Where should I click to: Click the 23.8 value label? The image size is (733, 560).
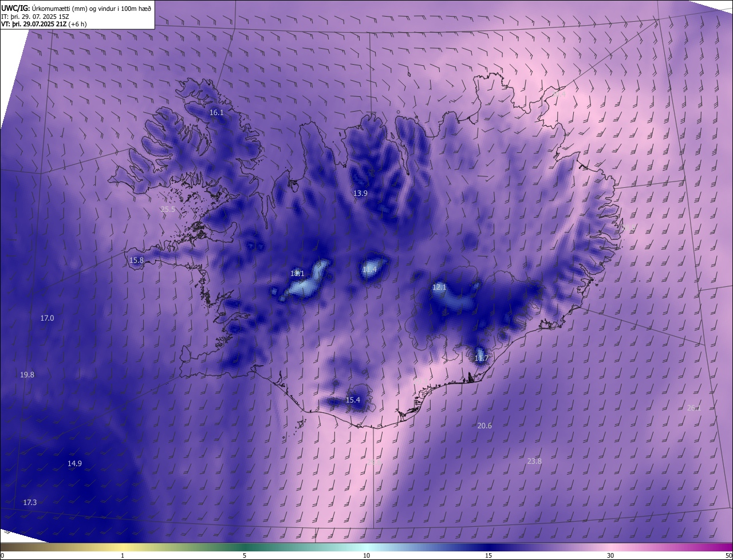pos(534,462)
